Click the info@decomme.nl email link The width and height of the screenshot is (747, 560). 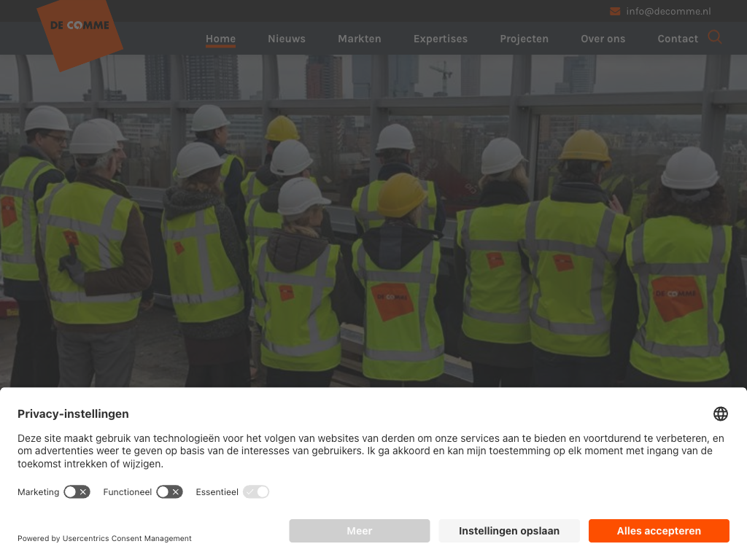pyautogui.click(x=668, y=12)
